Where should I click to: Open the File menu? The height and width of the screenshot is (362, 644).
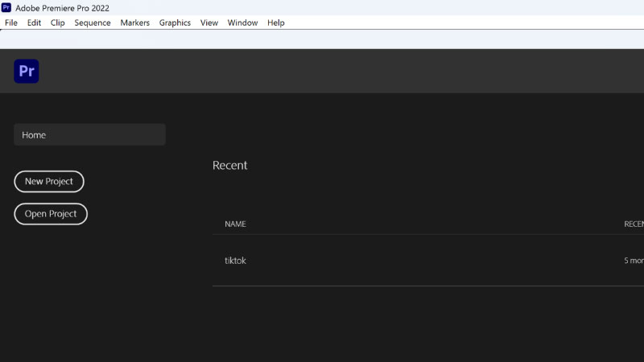11,23
